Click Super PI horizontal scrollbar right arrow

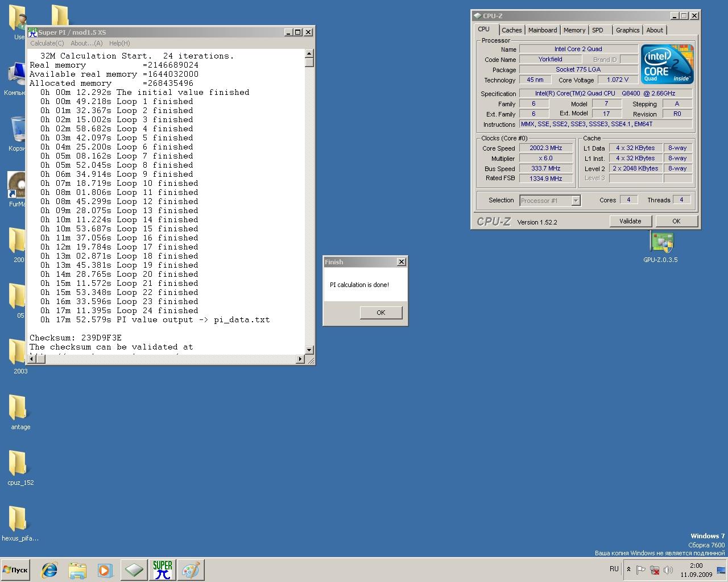(301, 359)
